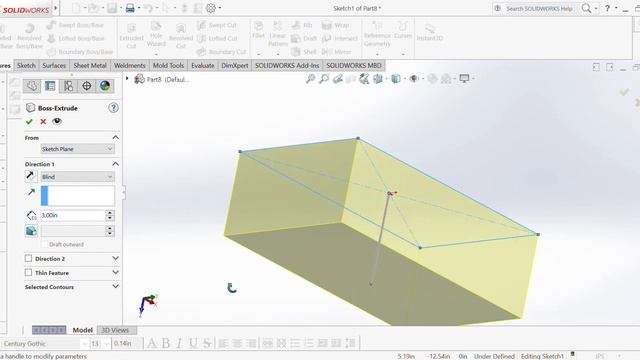Viewport: 640px width, 360px height.
Task: Open the Help question mark menu
Action: point(607,8)
